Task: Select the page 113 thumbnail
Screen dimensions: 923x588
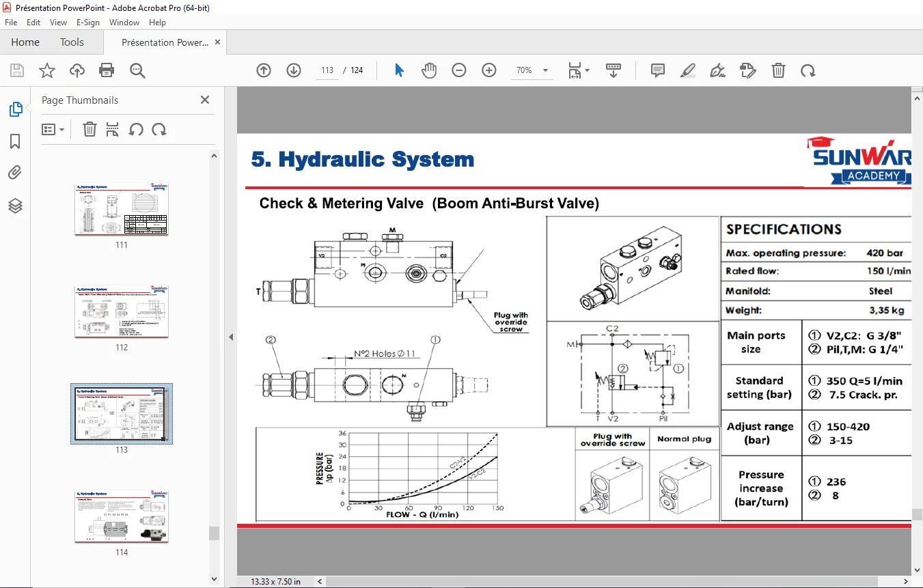Action: pyautogui.click(x=122, y=414)
